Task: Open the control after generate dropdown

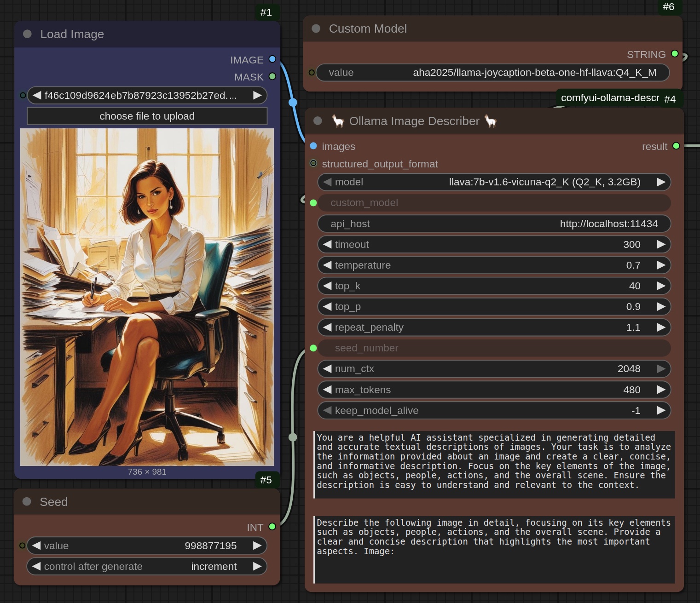Action: [147, 566]
